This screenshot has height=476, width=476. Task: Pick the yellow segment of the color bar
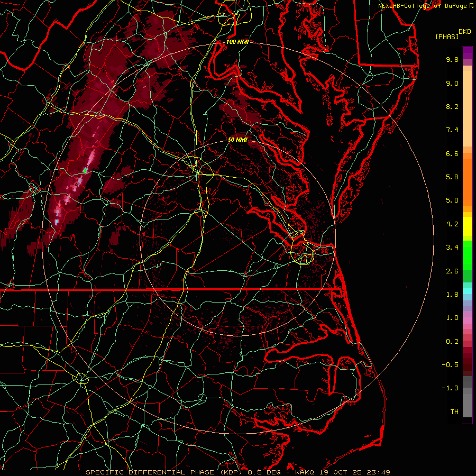467,226
